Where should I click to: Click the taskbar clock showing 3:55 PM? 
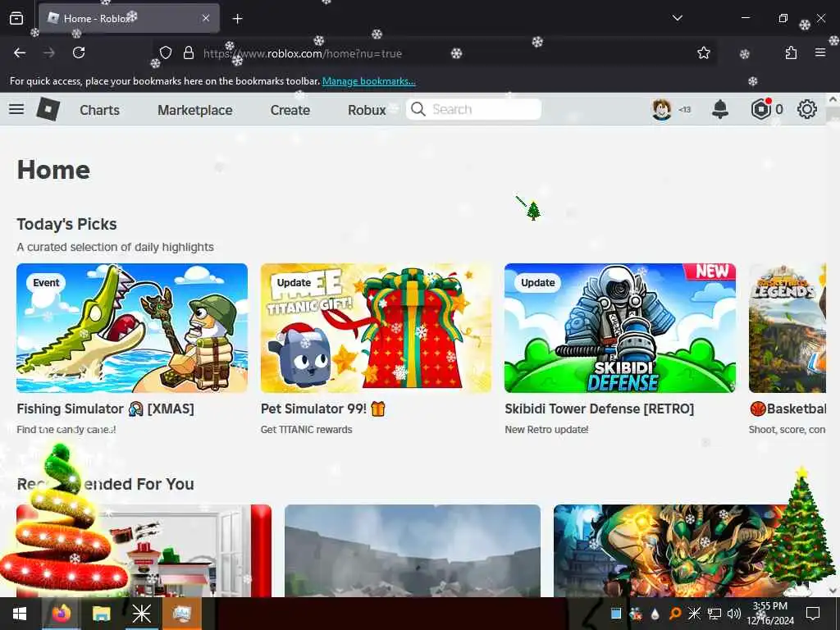(770, 614)
